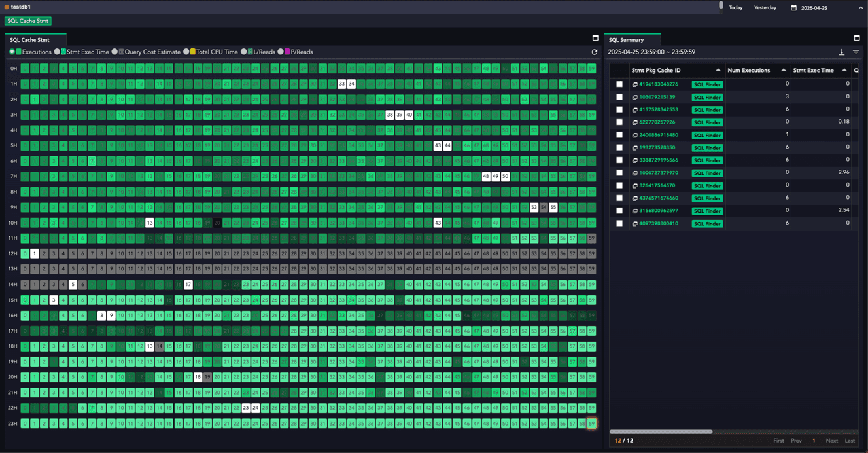The width and height of the screenshot is (868, 453).
Task: Copy icon beside ID 3156800962597
Action: click(x=634, y=211)
